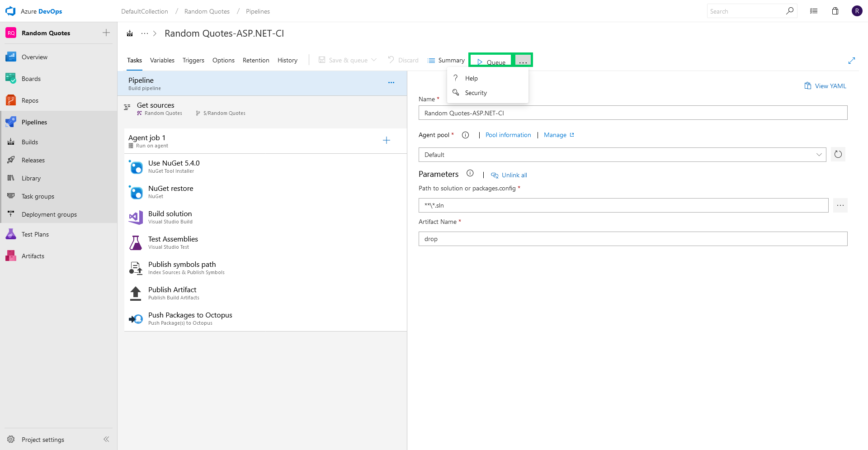The image size is (868, 450).
Task: Click DefaultCollection in the breadcrumb
Action: [145, 11]
